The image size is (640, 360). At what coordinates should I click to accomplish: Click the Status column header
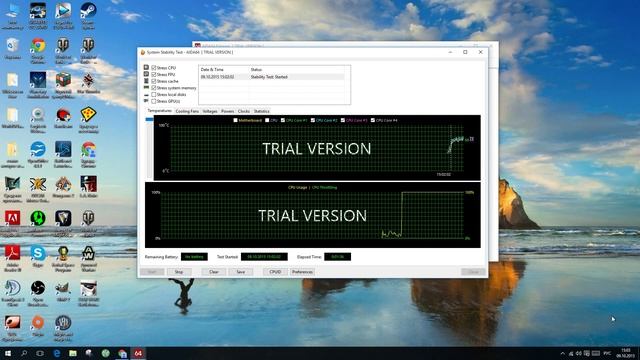297,70
